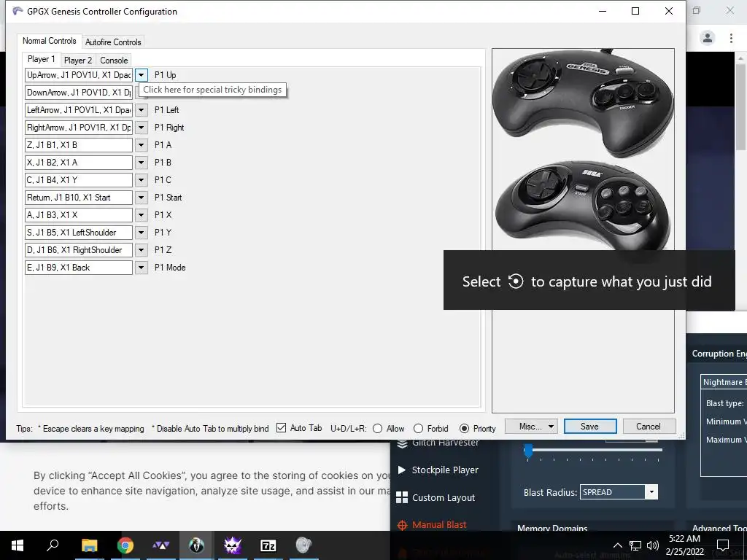Switch to the Normal Controls tab
Screen dimensions: 747x560
pyautogui.click(x=49, y=41)
